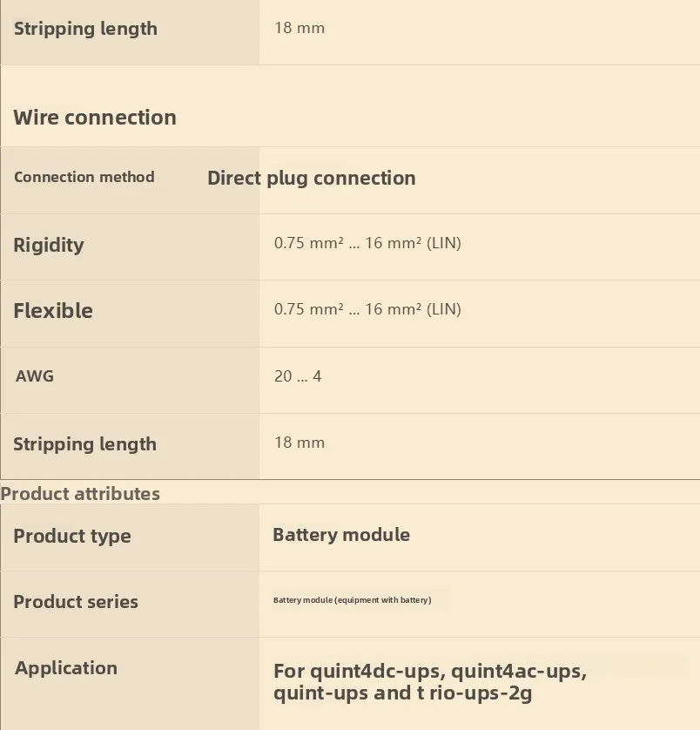Image resolution: width=700 pixels, height=730 pixels.
Task: Click the 'Battery module' product type value
Action: (341, 535)
